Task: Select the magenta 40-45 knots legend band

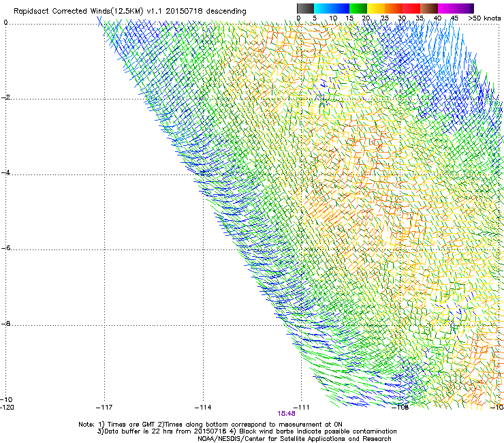Action: tap(447, 8)
